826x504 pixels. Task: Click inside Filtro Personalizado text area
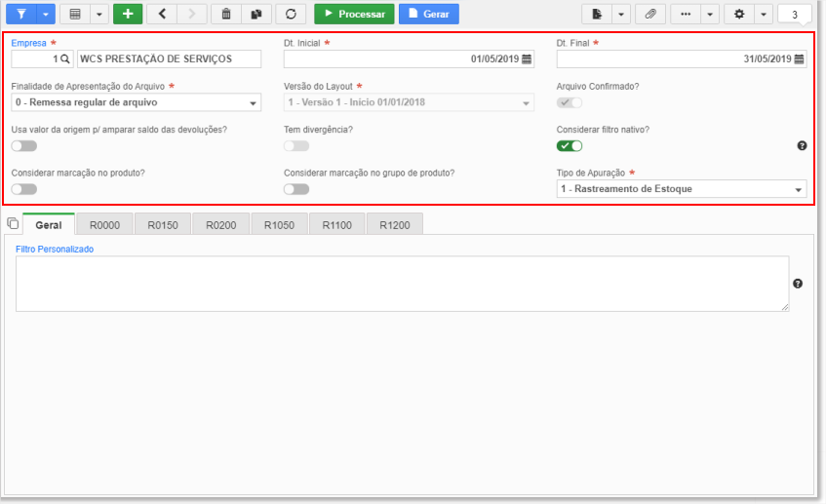point(403,284)
